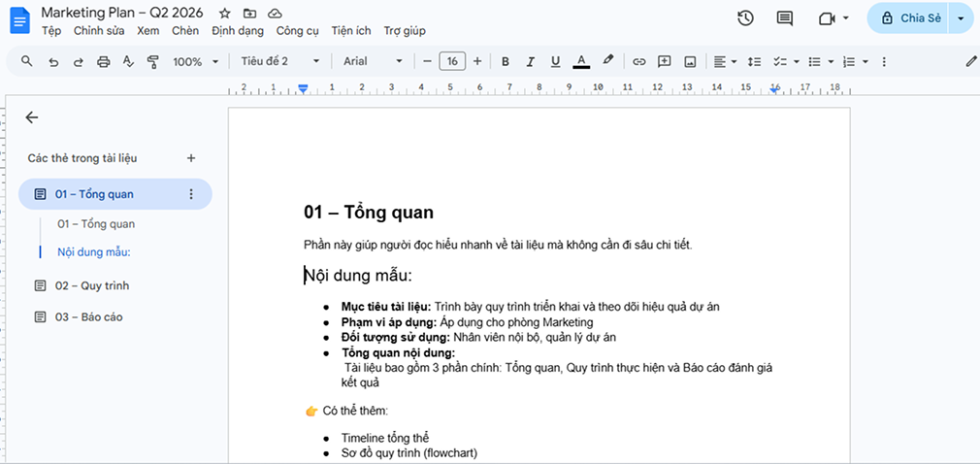Open the 100% zoom dropdown

pos(196,61)
